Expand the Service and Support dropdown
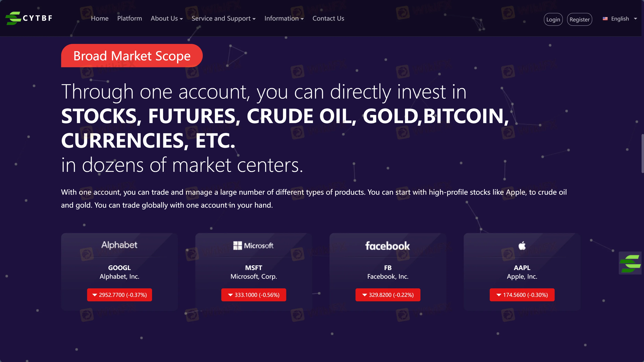The height and width of the screenshot is (362, 644). 223,18
